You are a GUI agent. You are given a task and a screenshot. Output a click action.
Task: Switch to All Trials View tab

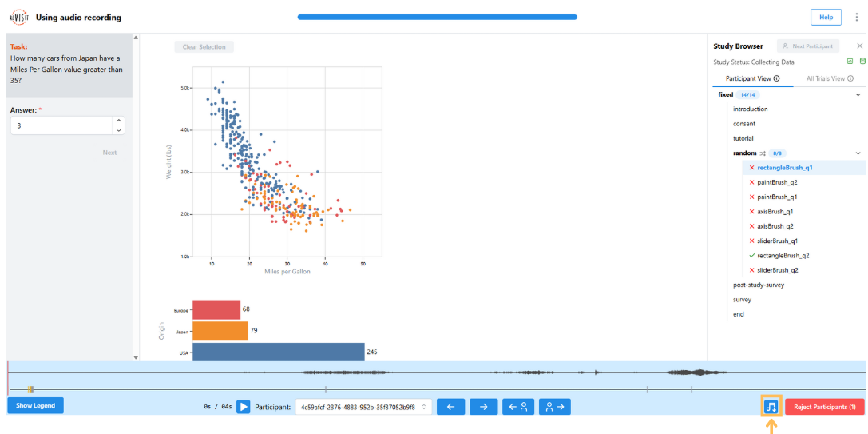click(830, 78)
